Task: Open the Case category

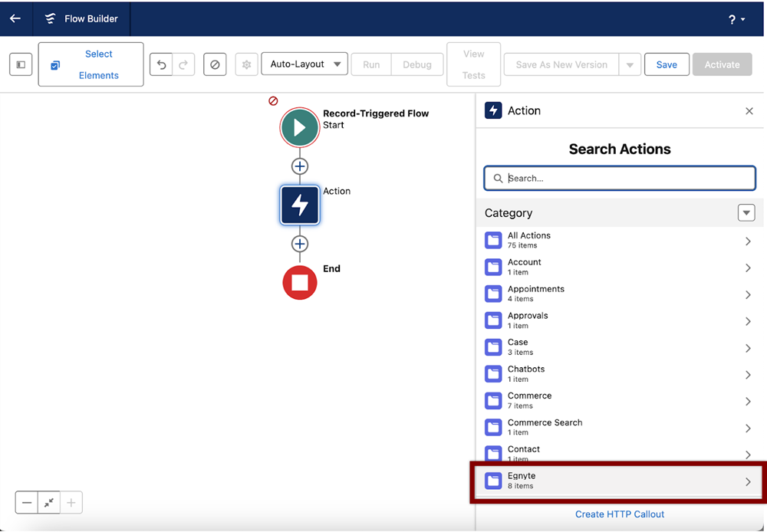Action: tap(620, 348)
